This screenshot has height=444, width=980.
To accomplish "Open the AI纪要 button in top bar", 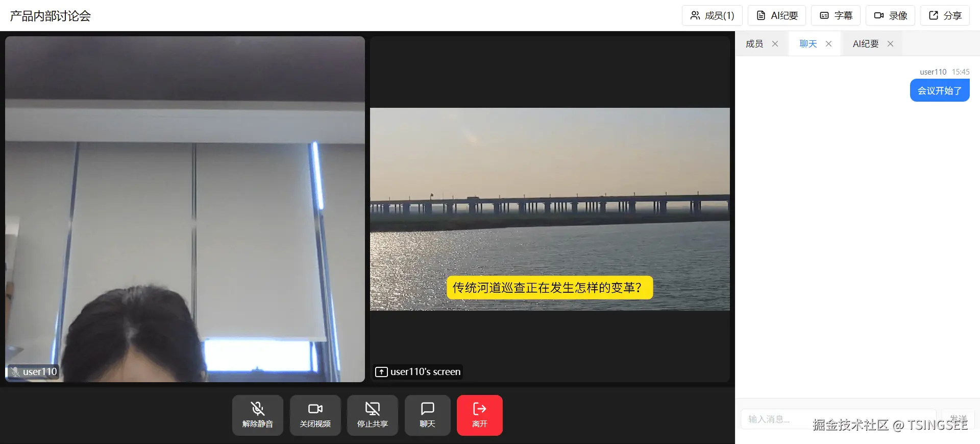I will [x=777, y=15].
